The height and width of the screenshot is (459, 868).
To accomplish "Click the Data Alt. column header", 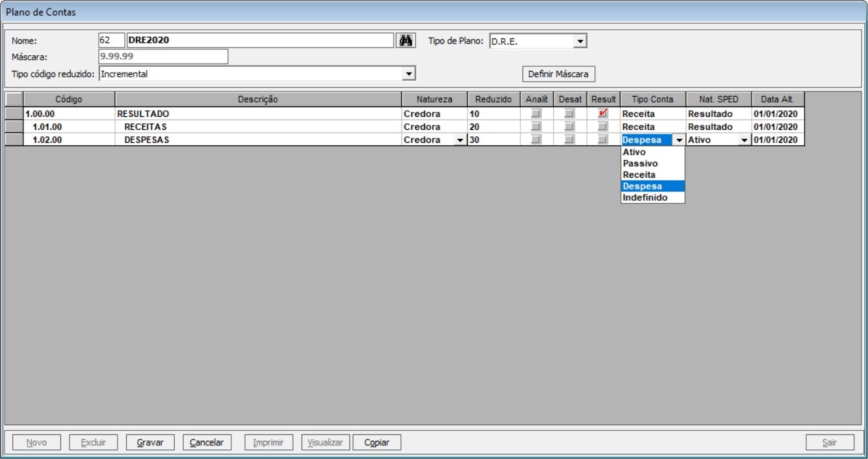I will click(x=778, y=99).
